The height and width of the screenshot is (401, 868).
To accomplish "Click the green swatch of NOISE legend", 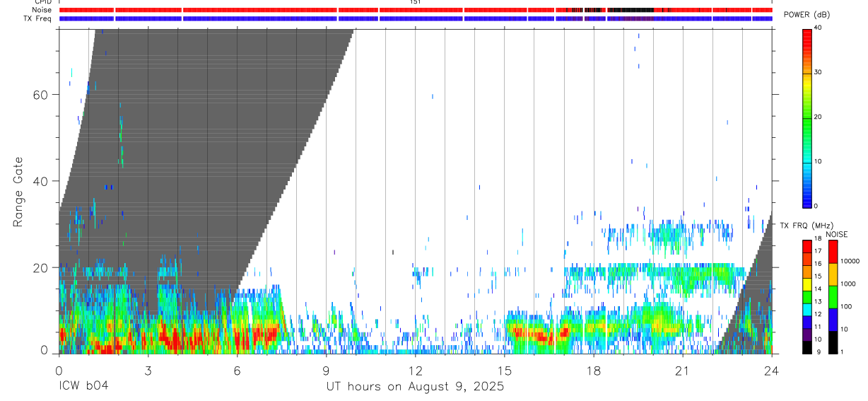I will pyautogui.click(x=833, y=296).
